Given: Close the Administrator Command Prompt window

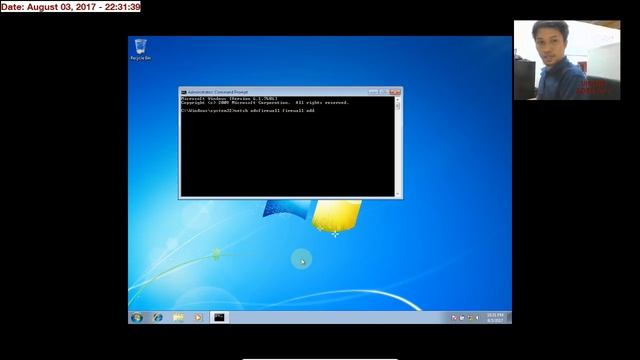Looking at the screenshot, I should (395, 92).
